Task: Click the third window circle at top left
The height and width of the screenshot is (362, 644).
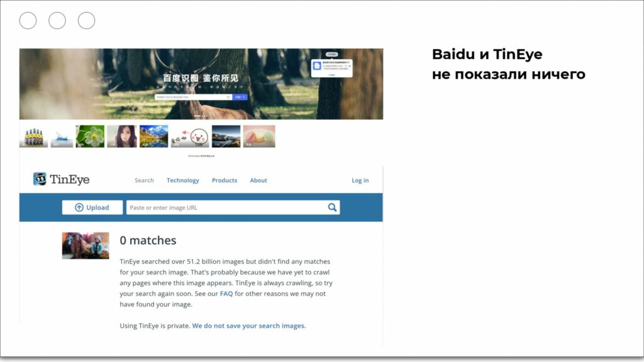Action: [x=86, y=21]
